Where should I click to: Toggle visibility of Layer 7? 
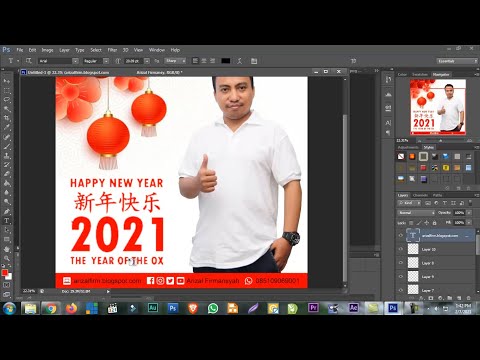point(401,290)
